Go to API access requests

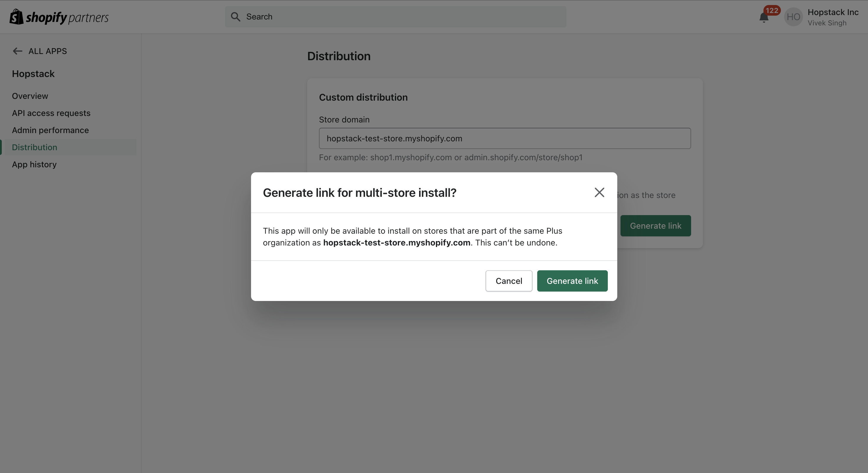pyautogui.click(x=51, y=113)
